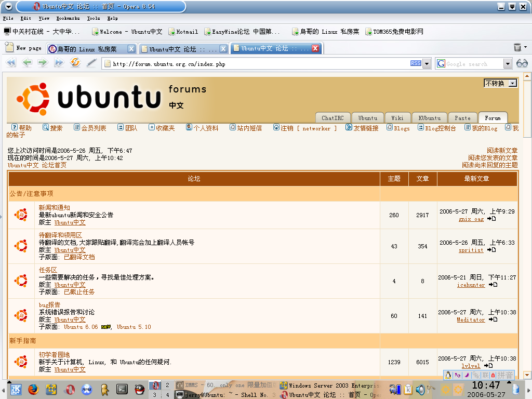The width and height of the screenshot is (532, 399).
Task: Click the latest-post arrow icon next to gnix_oag
Action: pyautogui.click(x=491, y=219)
